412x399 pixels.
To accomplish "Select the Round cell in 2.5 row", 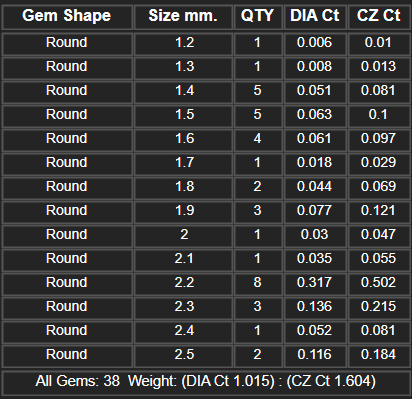I will click(x=67, y=355).
